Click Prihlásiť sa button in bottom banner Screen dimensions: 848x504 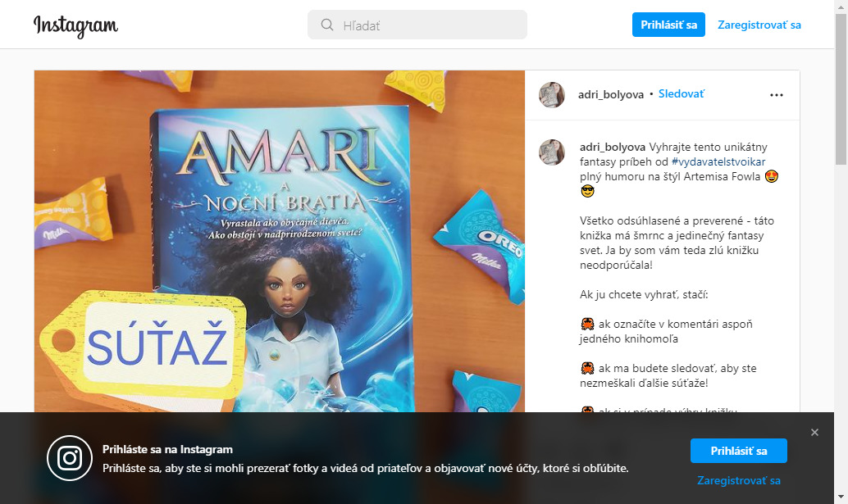coord(738,451)
